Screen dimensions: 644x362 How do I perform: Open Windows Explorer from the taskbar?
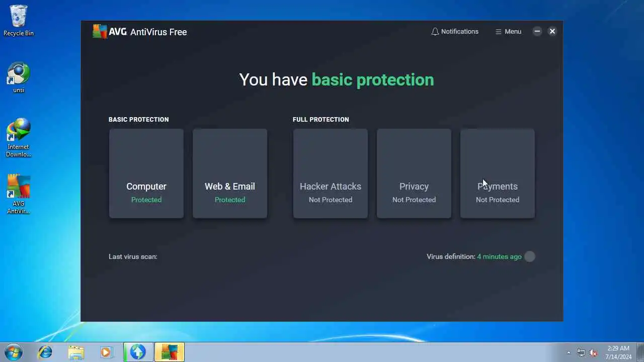tap(76, 352)
